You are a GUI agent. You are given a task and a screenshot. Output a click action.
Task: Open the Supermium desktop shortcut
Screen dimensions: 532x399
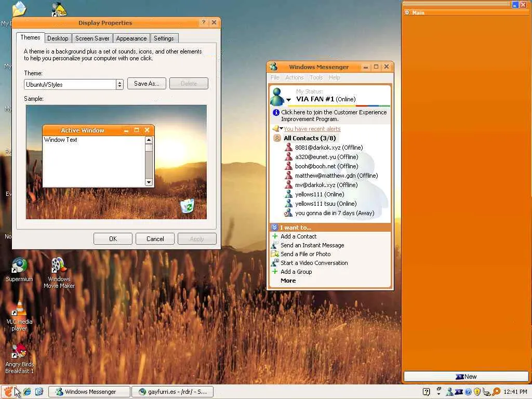click(x=19, y=270)
